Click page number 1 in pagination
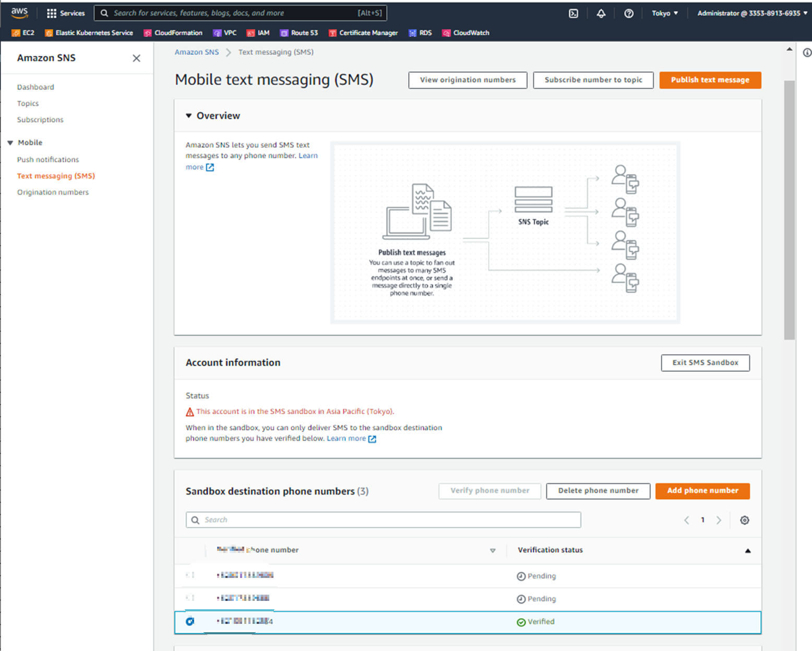 pos(703,520)
